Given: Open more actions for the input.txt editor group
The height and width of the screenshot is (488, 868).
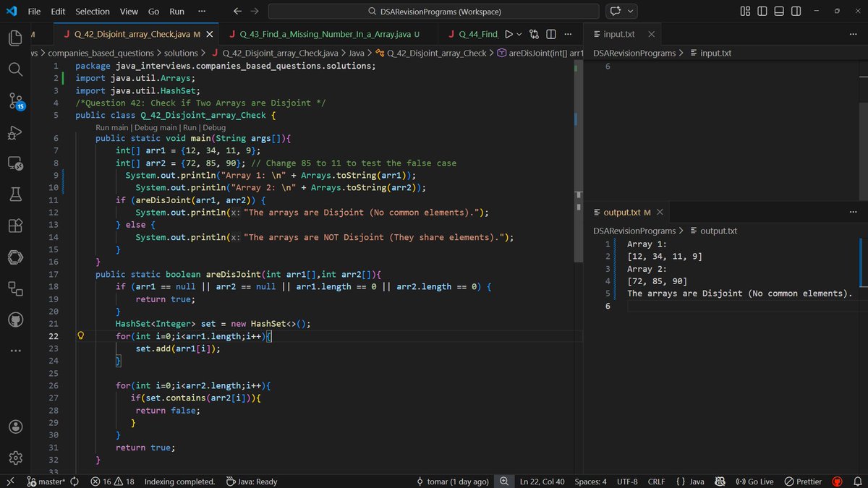Looking at the screenshot, I should click(852, 34).
